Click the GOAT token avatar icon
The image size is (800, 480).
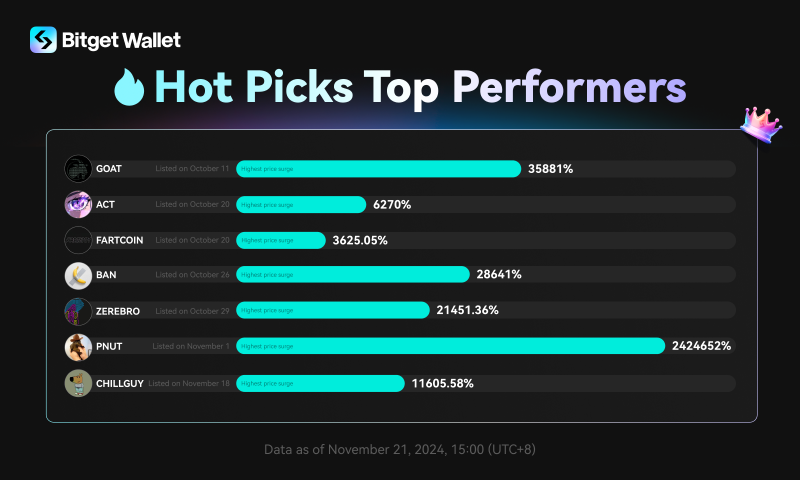pos(78,169)
